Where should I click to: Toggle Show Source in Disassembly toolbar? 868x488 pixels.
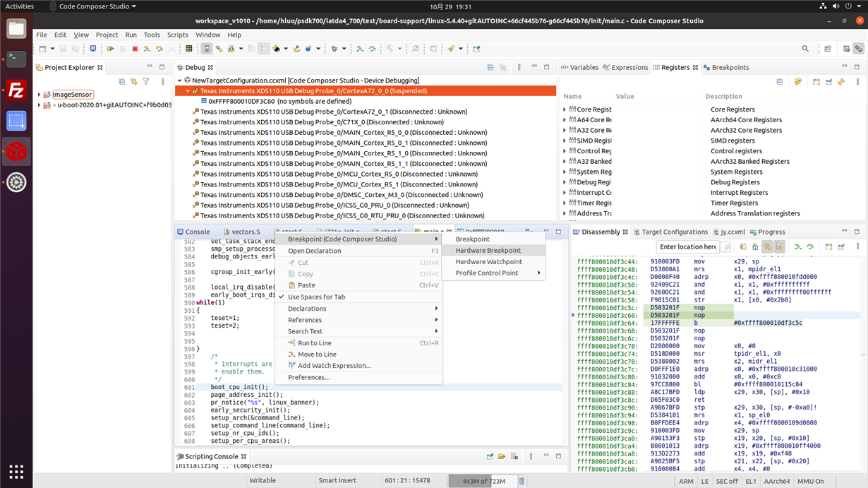[779, 246]
